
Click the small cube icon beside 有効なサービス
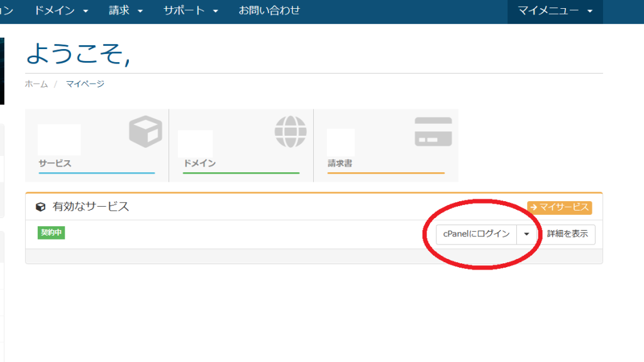coord(41,207)
